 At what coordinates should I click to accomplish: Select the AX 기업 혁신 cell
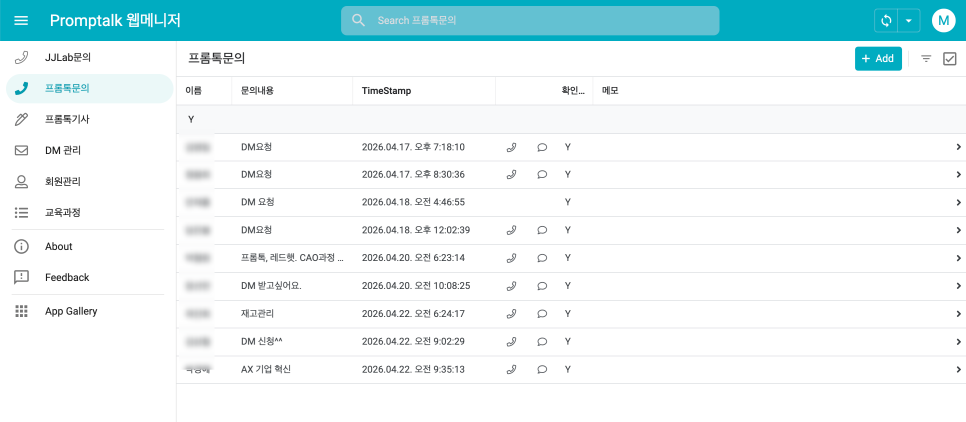point(266,370)
